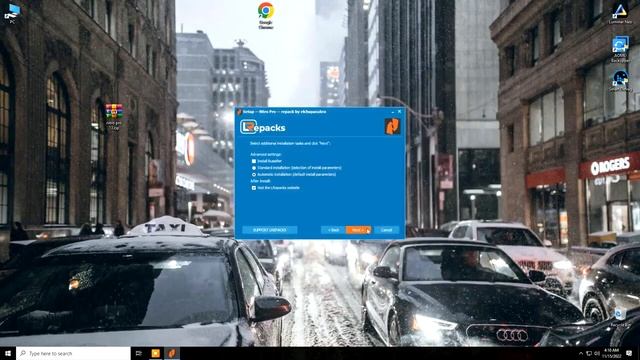Open Task View on taskbar
Viewport: 640px width, 360px height.
pyautogui.click(x=138, y=353)
